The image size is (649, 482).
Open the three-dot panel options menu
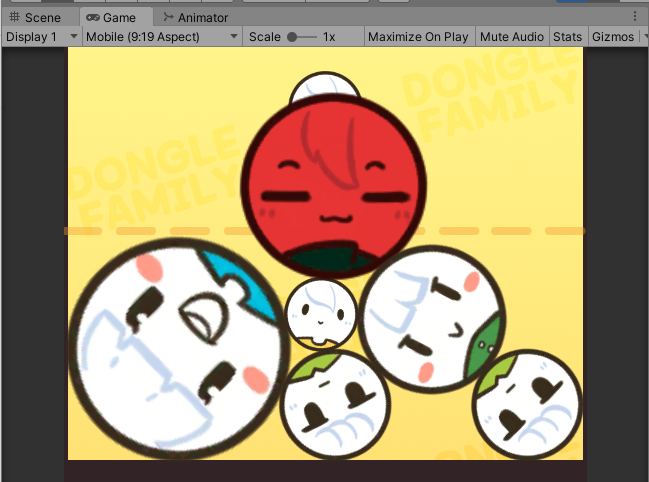(635, 17)
